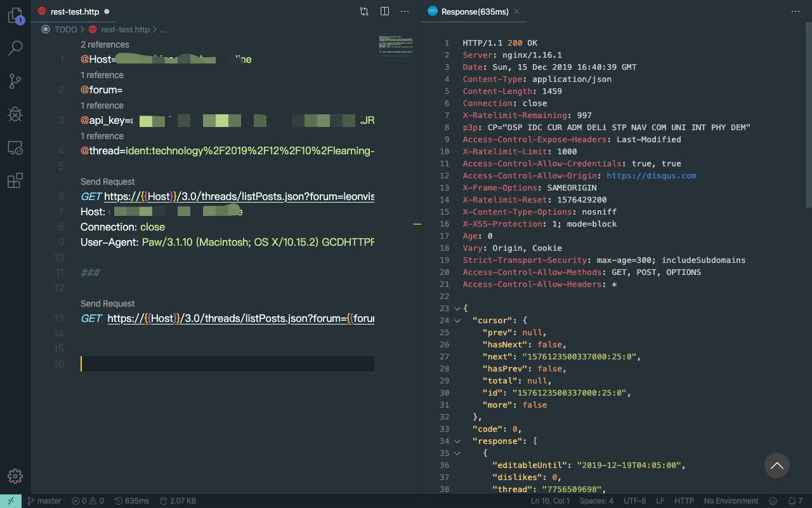Image resolution: width=812 pixels, height=508 pixels.
Task: Close the Response(635ms) tab
Action: pyautogui.click(x=516, y=11)
